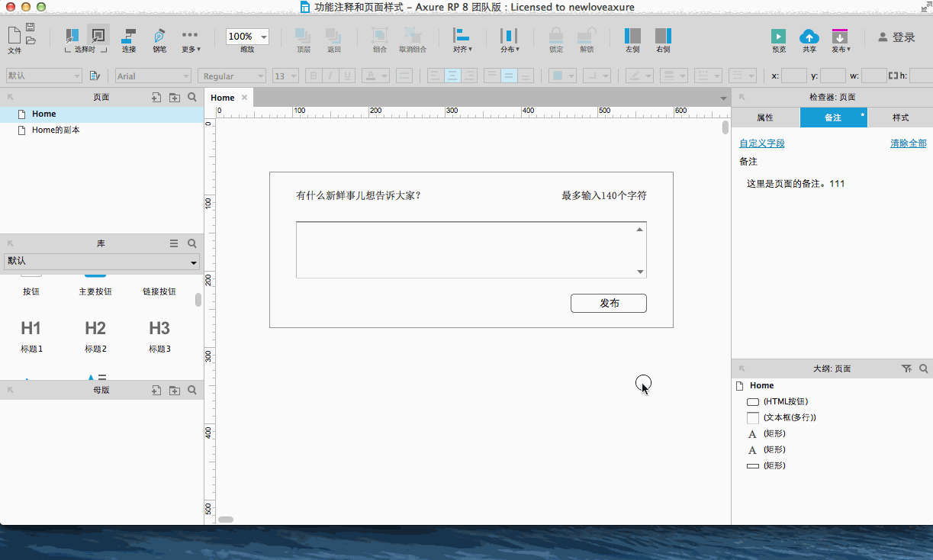Align text left
The image size is (933, 560).
point(436,76)
